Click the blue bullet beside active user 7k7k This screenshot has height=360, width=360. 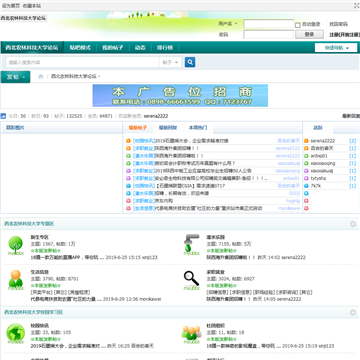[306, 186]
